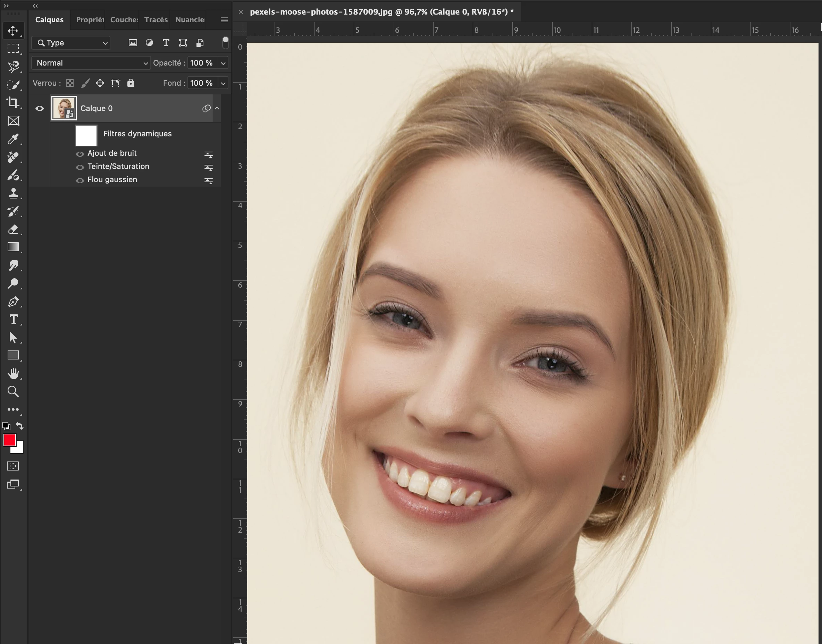Select the Hand tool
The image size is (822, 644).
coord(13,373)
